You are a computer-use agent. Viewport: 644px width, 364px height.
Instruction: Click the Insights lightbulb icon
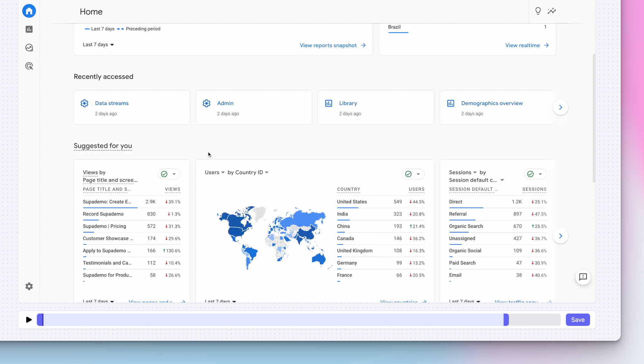(x=538, y=11)
